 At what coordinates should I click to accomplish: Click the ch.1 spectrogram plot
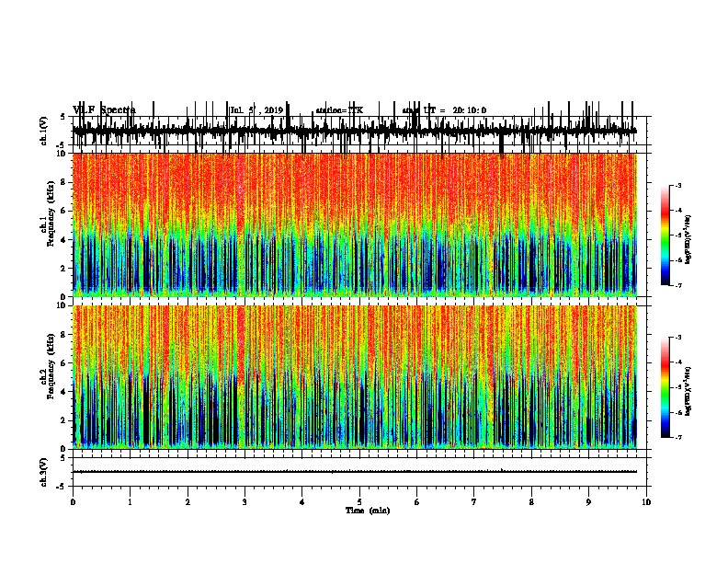point(355,224)
